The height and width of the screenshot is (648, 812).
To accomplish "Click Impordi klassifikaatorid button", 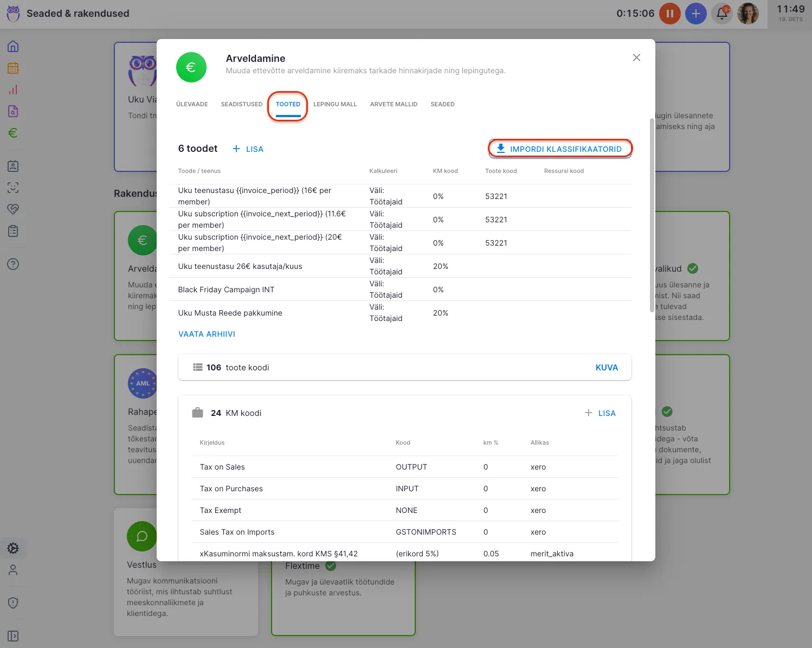I will pos(560,149).
